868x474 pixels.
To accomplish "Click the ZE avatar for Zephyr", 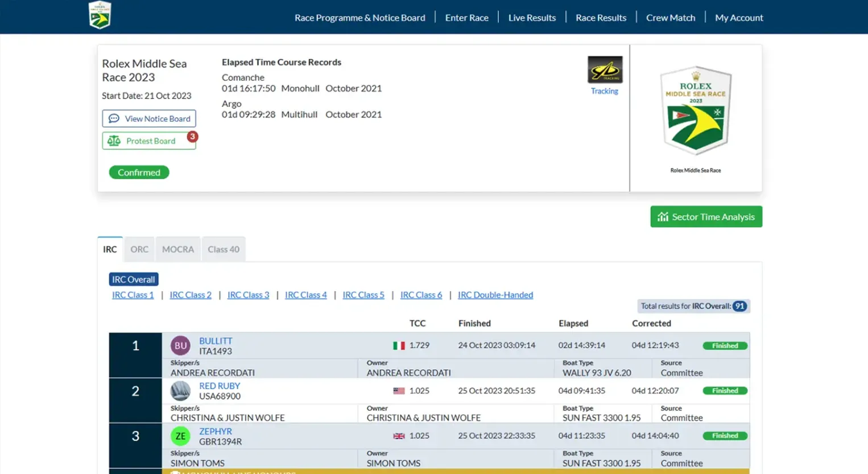I will (x=180, y=436).
